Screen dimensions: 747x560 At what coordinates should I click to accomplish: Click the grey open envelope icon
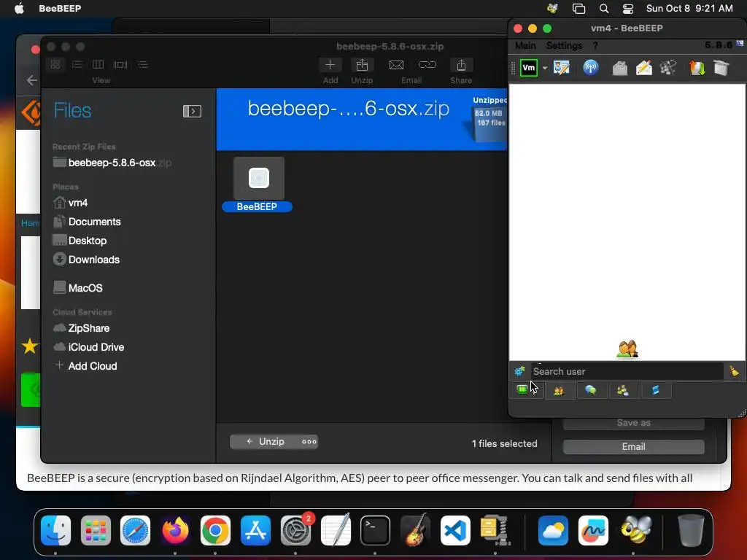[x=619, y=68]
